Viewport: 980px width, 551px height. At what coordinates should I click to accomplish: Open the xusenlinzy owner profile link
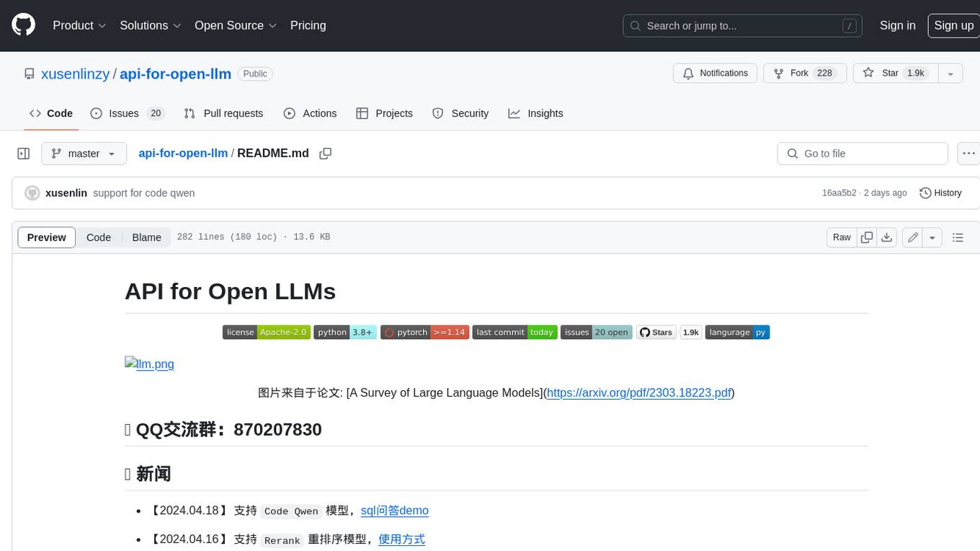(x=76, y=74)
